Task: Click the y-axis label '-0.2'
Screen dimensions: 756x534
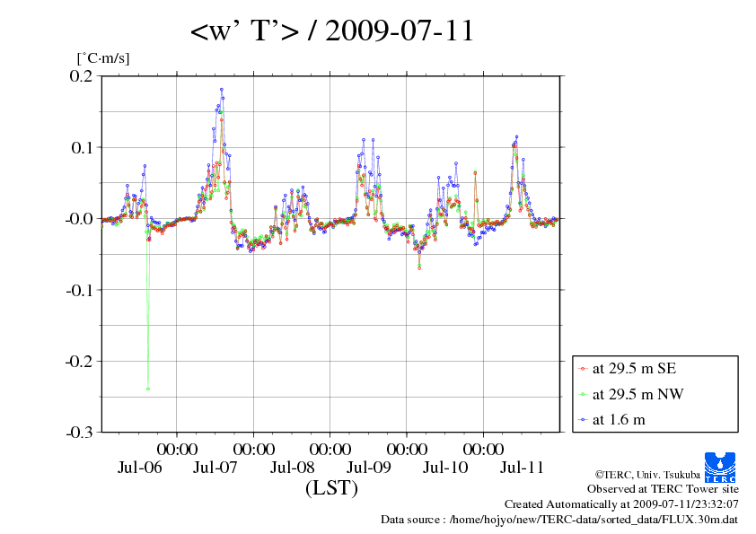Action: (79, 361)
